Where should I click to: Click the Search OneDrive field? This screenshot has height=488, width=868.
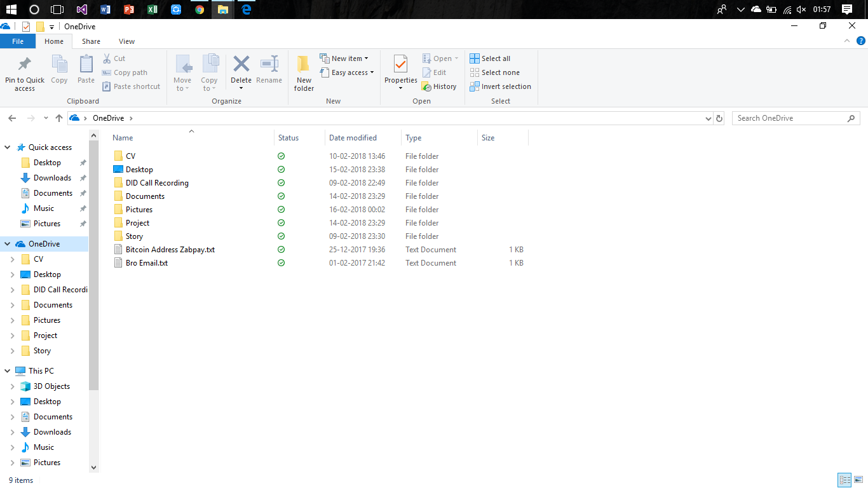(x=796, y=118)
